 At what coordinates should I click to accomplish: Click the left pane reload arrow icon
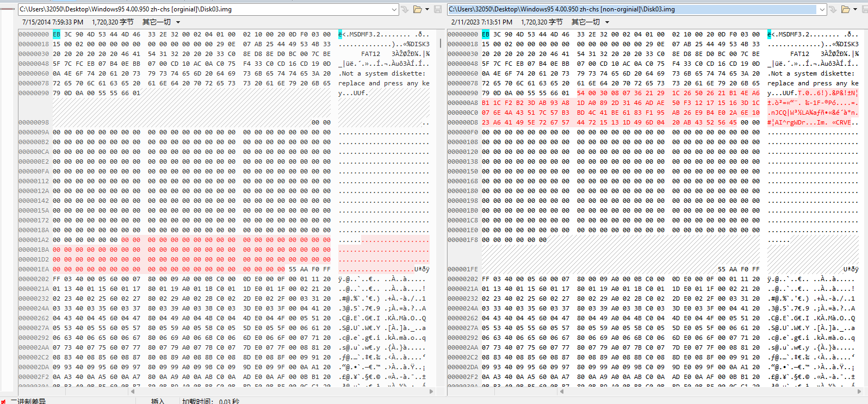tap(405, 9)
